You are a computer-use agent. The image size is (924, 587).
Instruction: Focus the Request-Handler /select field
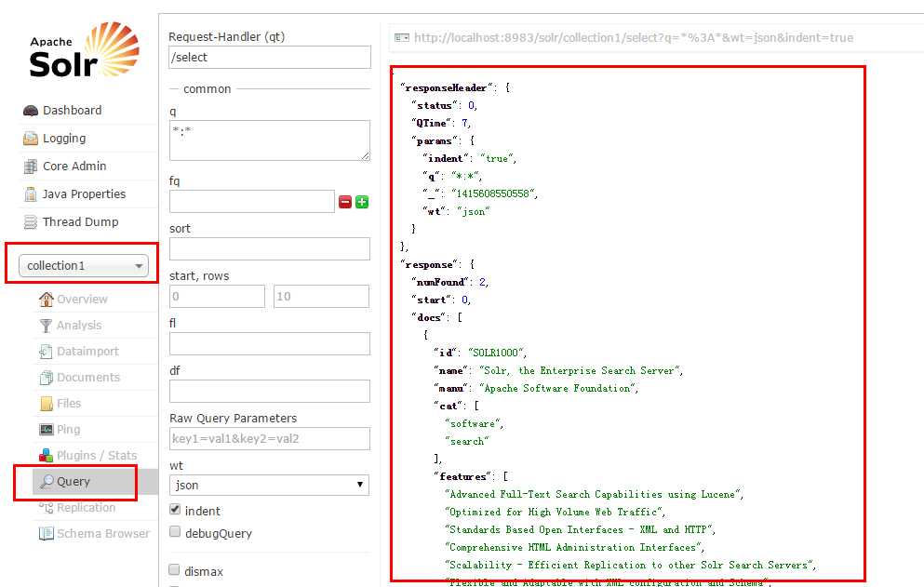tap(270, 57)
